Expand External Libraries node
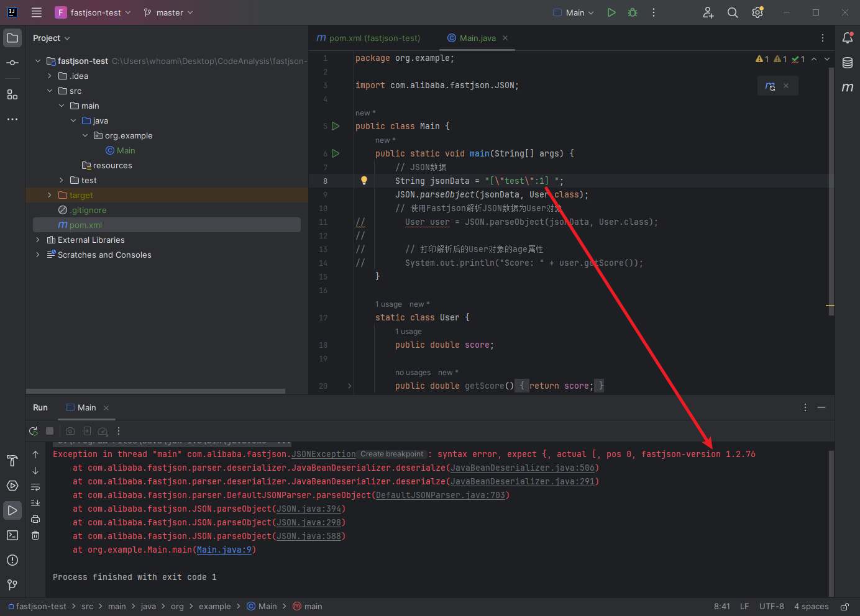This screenshot has height=616, width=860. 38,240
